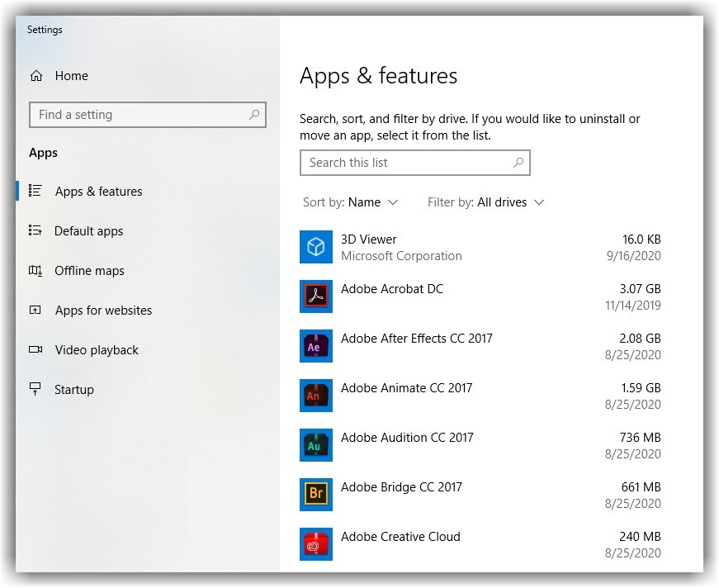This screenshot has height=588, width=719.
Task: Select Adobe Acrobat DC in the list
Action: (x=392, y=288)
